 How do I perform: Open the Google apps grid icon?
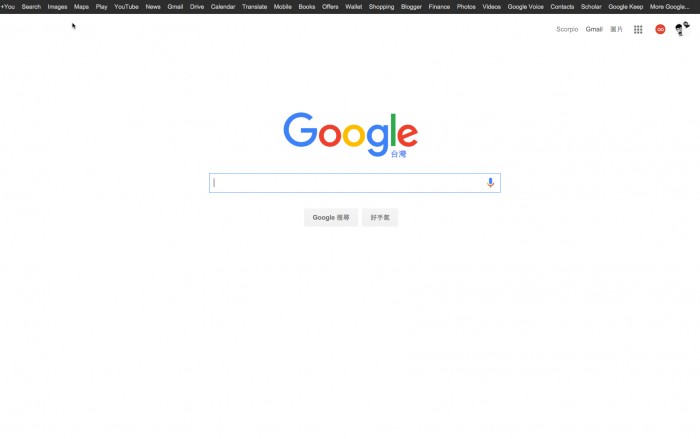[638, 29]
